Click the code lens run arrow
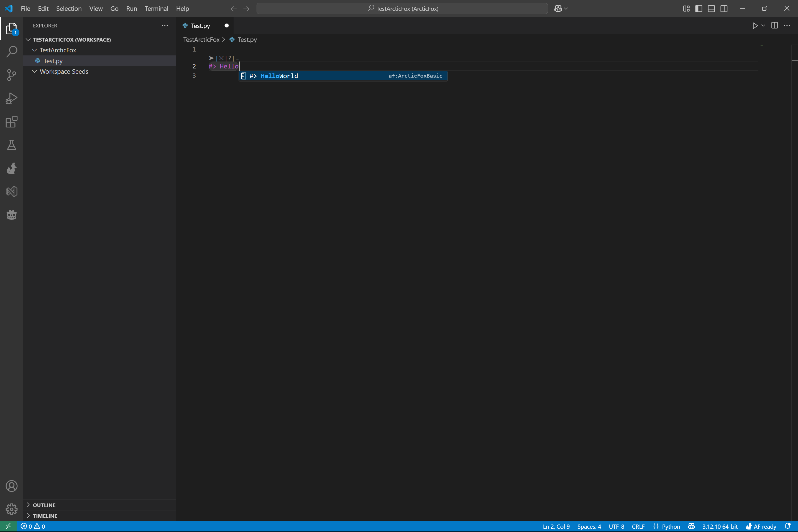 (x=211, y=58)
